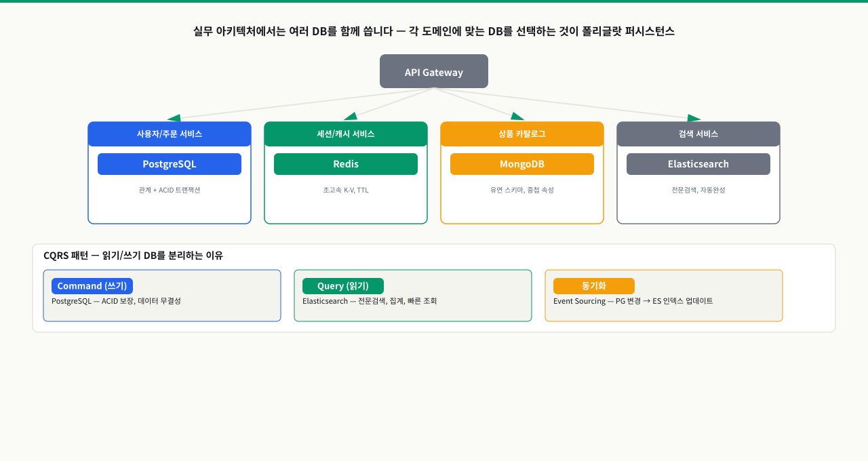This screenshot has width=868, height=461.
Task: Click the Event Sourcing — PG 변경 description
Action: 633,301
